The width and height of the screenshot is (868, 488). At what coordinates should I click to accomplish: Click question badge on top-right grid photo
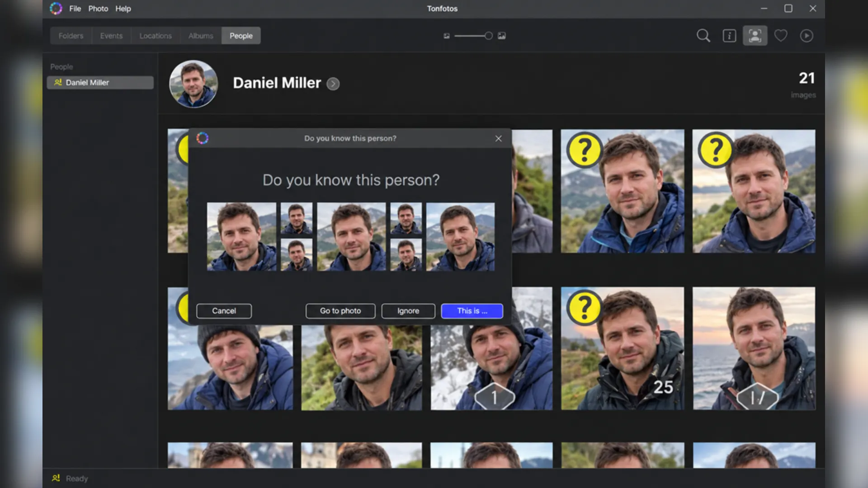pos(715,150)
